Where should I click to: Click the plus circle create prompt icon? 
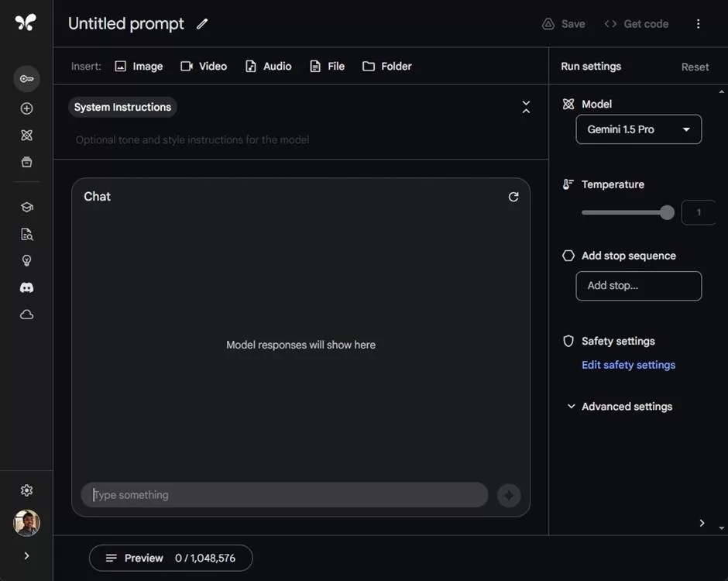tap(26, 108)
